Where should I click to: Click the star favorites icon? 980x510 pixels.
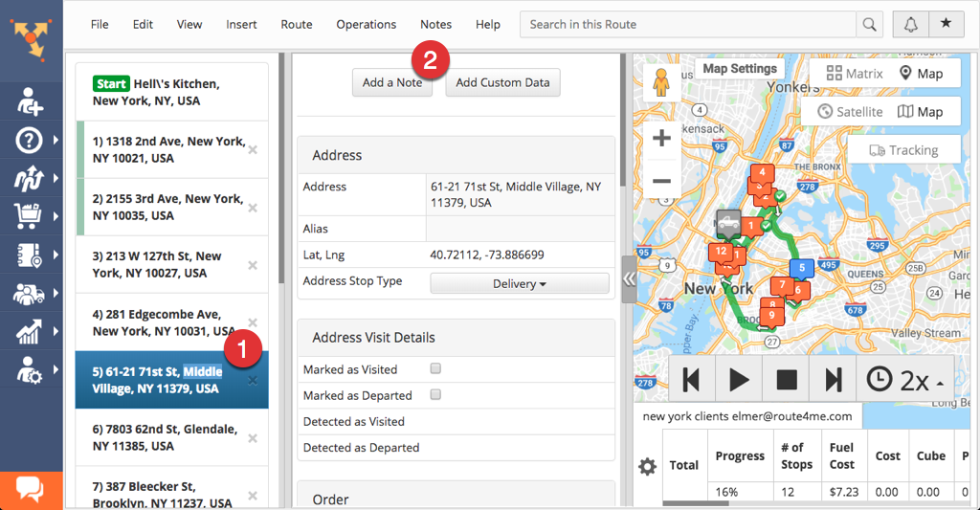click(947, 24)
